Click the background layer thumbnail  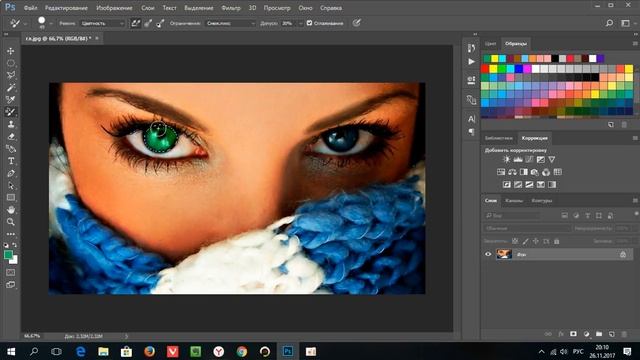[504, 254]
